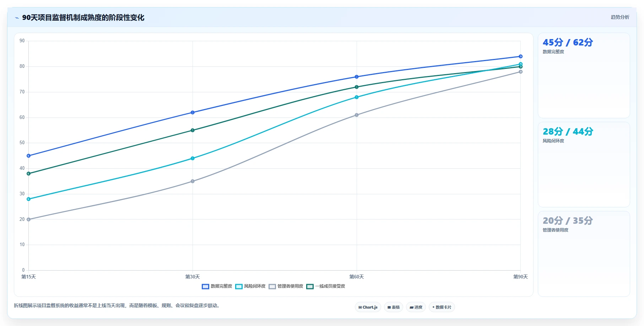Select the 风险闭环度 point at 第60天
The width and height of the screenshot is (644, 326).
tap(357, 97)
